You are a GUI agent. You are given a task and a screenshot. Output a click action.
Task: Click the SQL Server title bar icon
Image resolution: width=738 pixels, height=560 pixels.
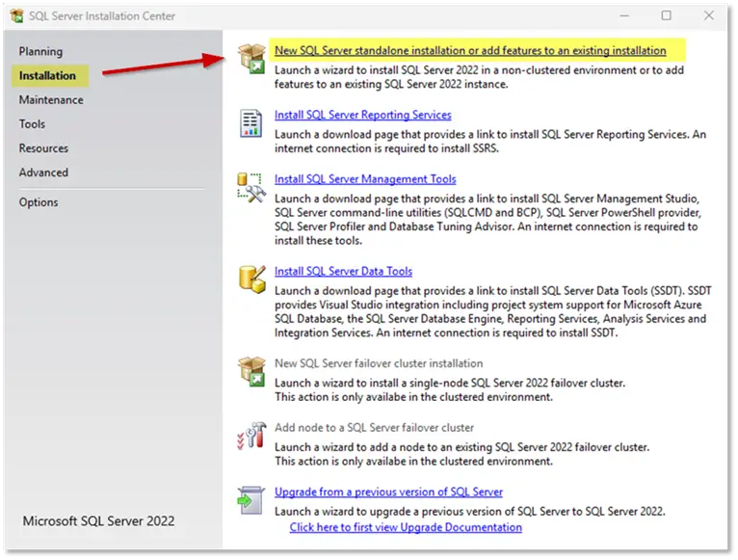pyautogui.click(x=16, y=15)
